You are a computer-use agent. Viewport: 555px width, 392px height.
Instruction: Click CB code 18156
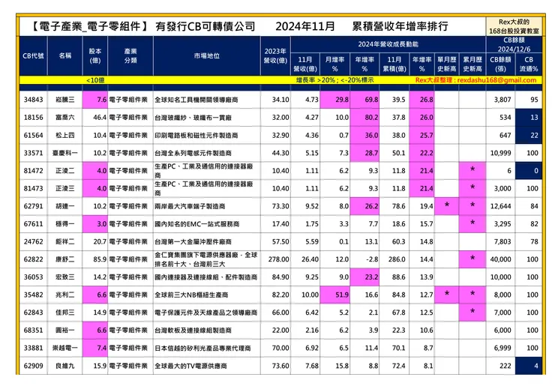point(33,118)
